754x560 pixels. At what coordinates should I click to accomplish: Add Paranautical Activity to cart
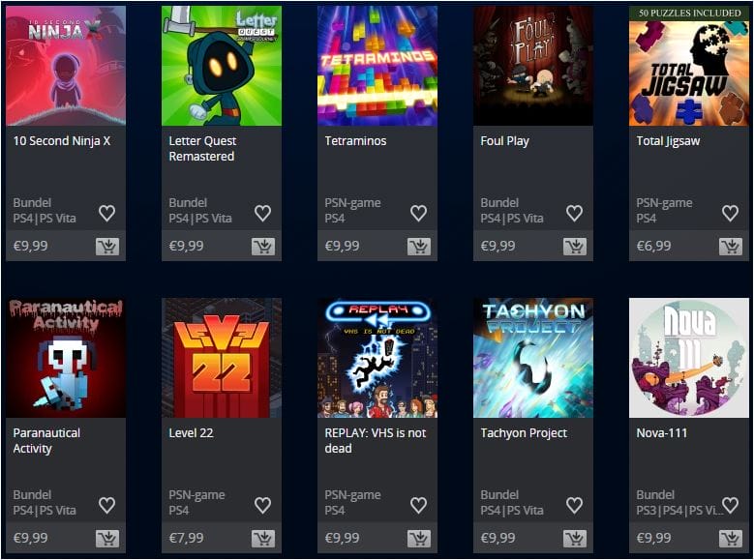click(x=107, y=539)
